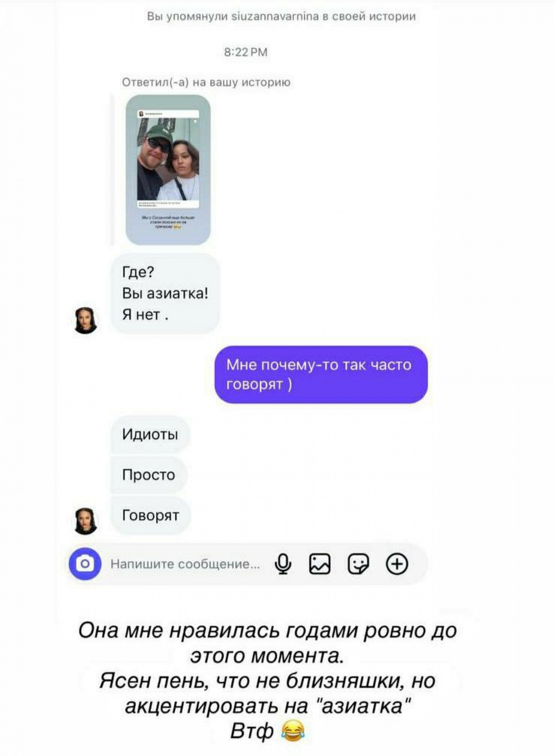555x756 pixels.
Task: Tap the plus circle icon
Action: (x=397, y=564)
